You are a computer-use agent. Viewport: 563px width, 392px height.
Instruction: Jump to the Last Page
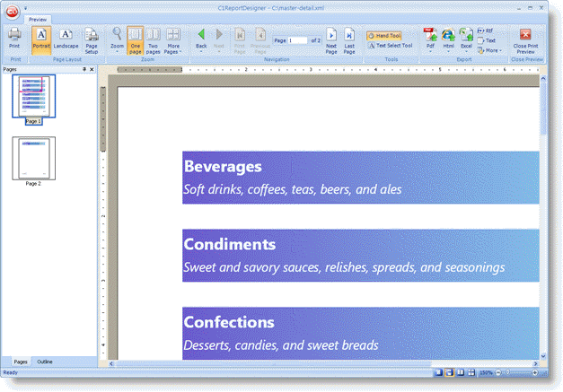(349, 40)
